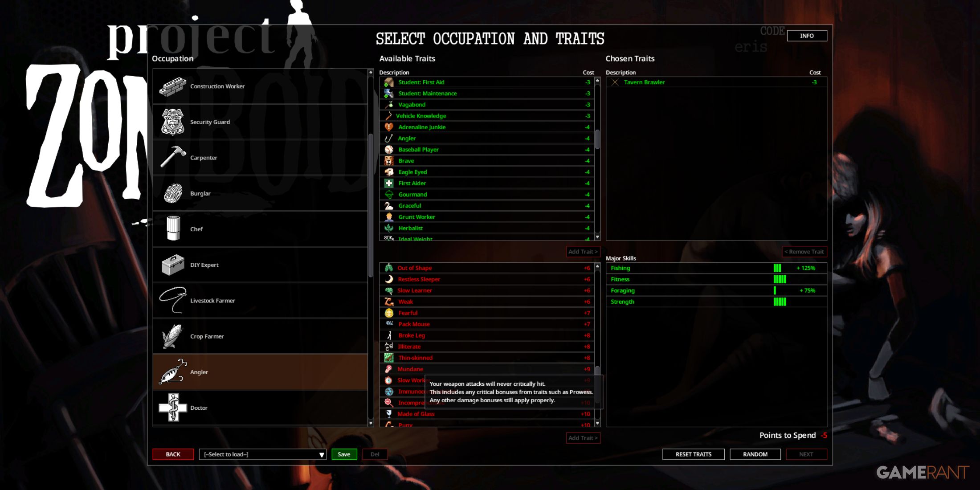Click the NEXT button to proceed
Image resolution: width=980 pixels, height=490 pixels.
coord(806,454)
